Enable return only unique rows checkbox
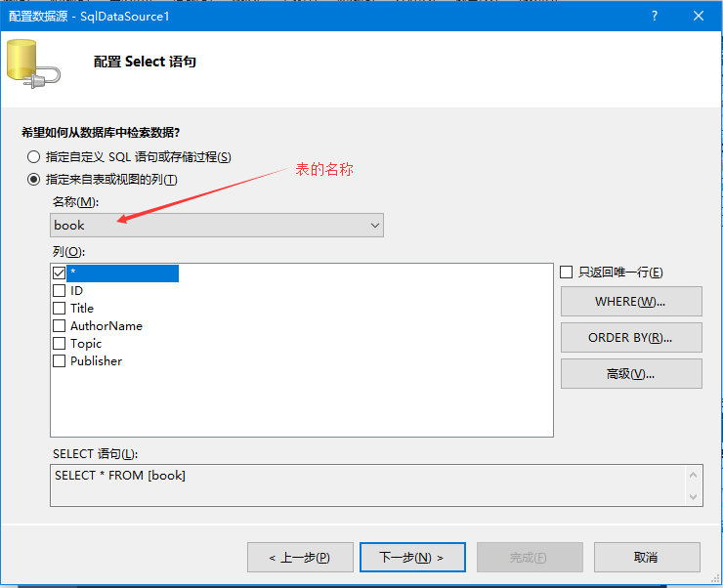Image resolution: width=723 pixels, height=588 pixels. pyautogui.click(x=567, y=273)
